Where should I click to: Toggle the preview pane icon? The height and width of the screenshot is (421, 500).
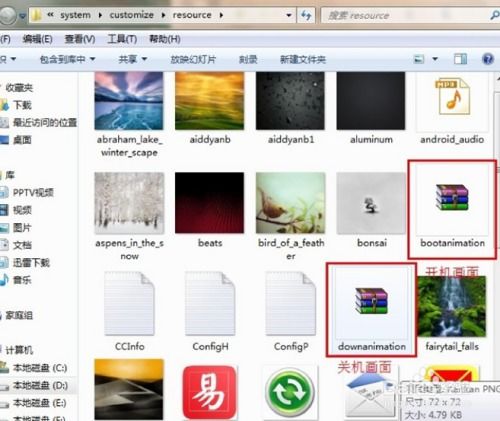point(460,59)
